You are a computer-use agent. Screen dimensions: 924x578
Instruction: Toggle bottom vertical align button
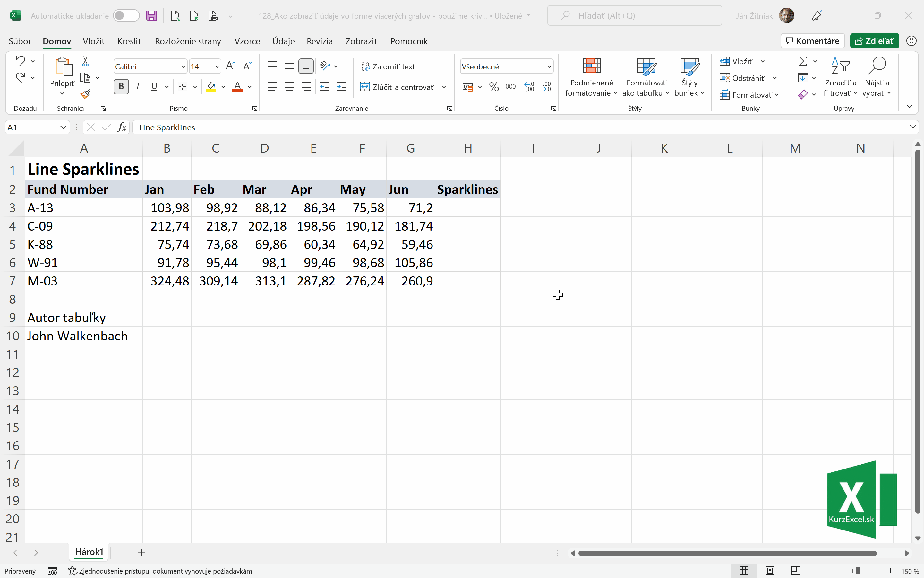[x=306, y=66]
